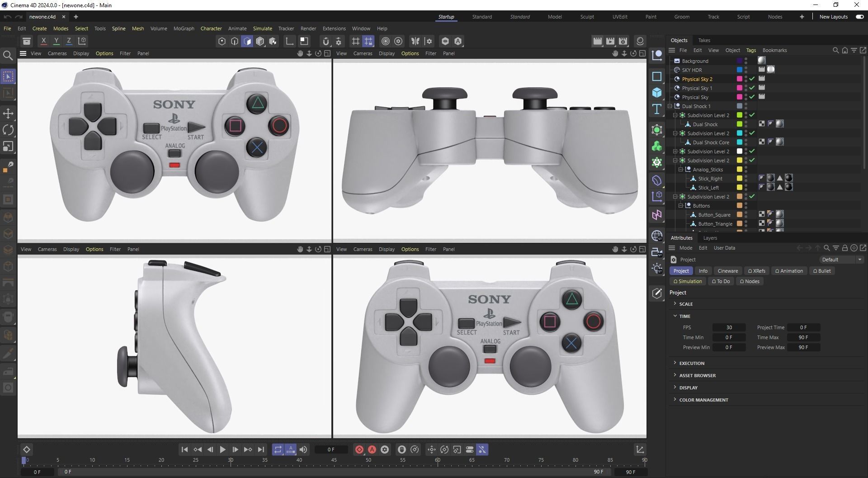Expand the COLOR MANAGEMENT section
The height and width of the screenshot is (478, 868).
coord(675,399)
